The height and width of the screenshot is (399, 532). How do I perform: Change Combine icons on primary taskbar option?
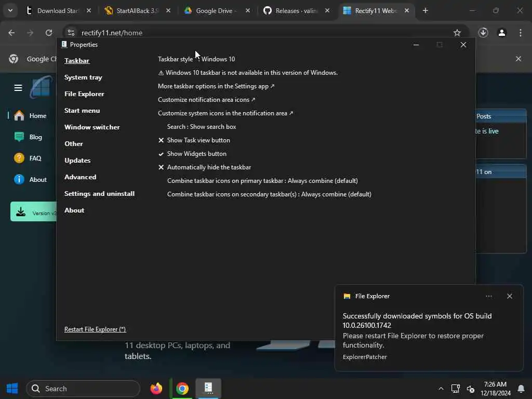(262, 181)
